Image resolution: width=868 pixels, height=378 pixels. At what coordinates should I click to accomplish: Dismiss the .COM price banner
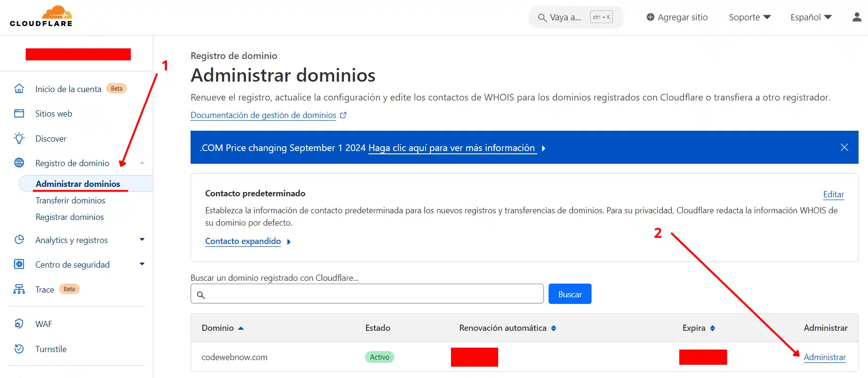click(844, 147)
